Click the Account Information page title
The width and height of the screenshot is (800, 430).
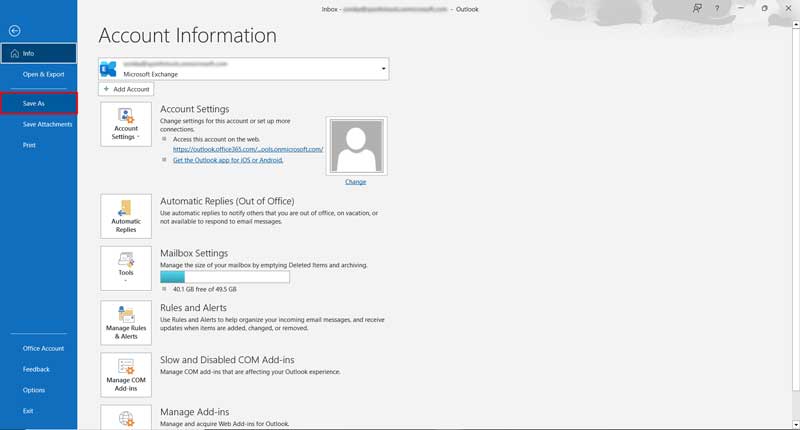[x=188, y=36]
